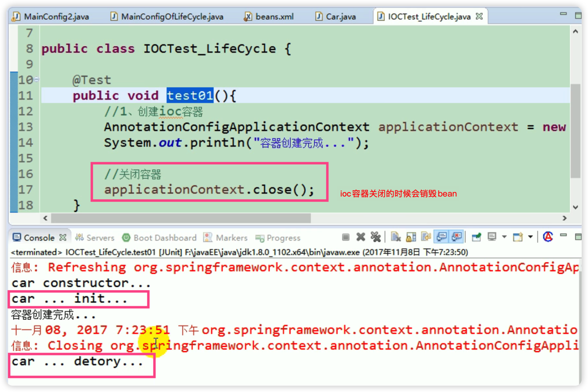Switch to the MainConfig2.java tab
The width and height of the screenshot is (588, 392).
point(51,16)
